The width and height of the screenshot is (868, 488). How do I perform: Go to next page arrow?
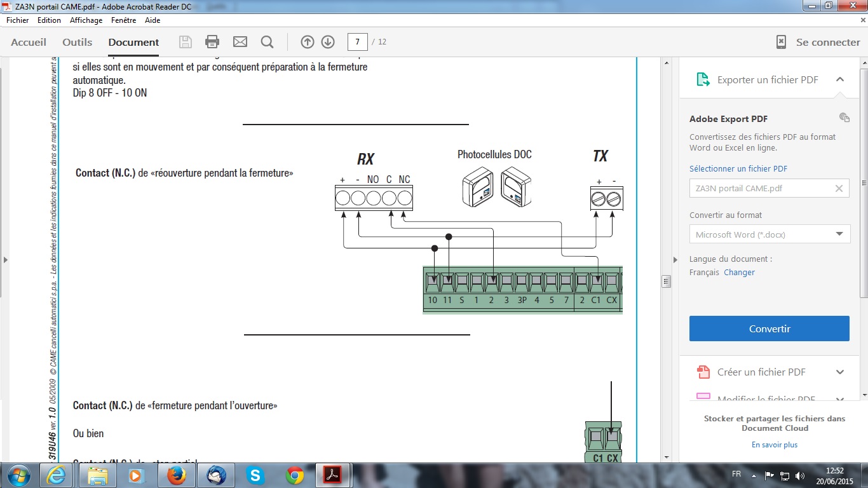click(328, 42)
